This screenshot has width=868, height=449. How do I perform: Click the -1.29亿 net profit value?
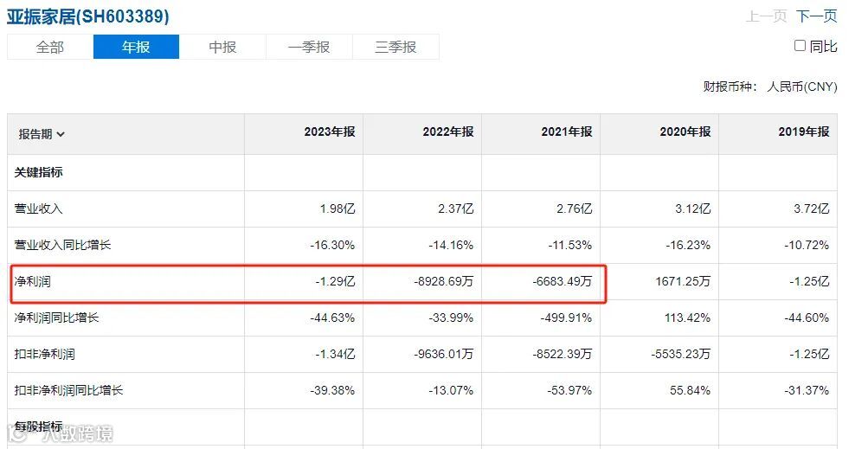[335, 281]
